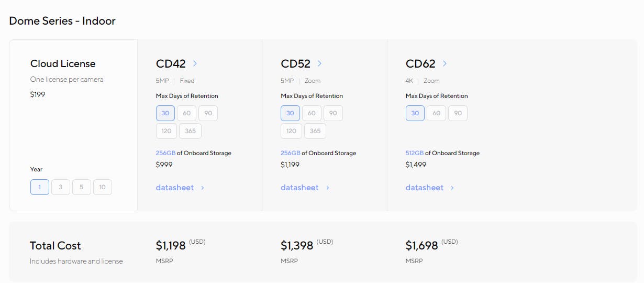
Task: Choose 10 year cloud license term
Action: pyautogui.click(x=102, y=187)
